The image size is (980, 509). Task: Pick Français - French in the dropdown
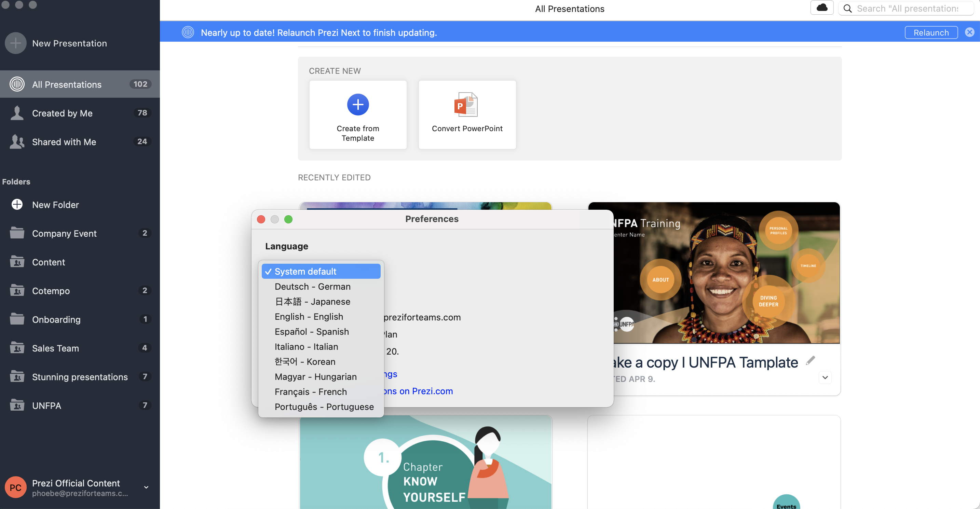(310, 391)
